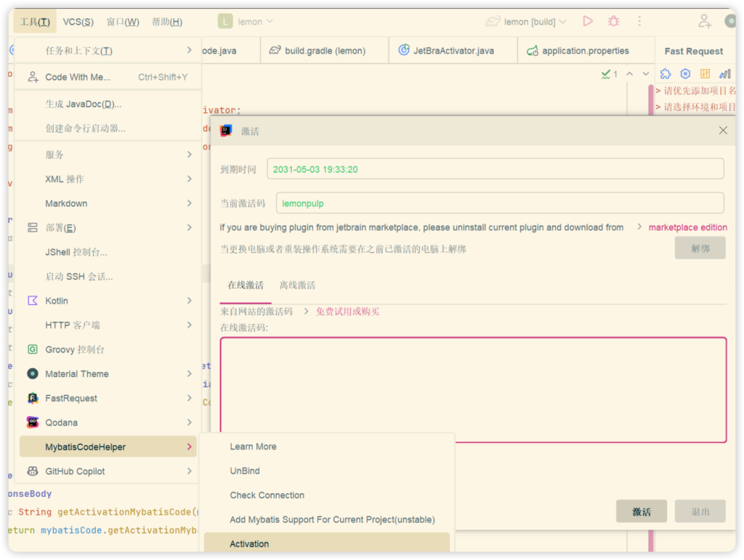Select Learn More submenu item
Viewport: 744px width, 560px height.
point(326,447)
